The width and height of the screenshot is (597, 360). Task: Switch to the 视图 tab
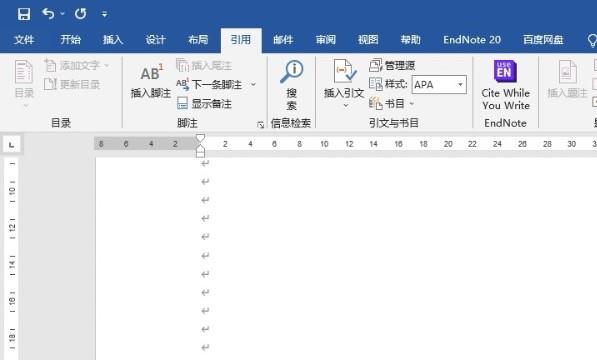[x=368, y=40]
